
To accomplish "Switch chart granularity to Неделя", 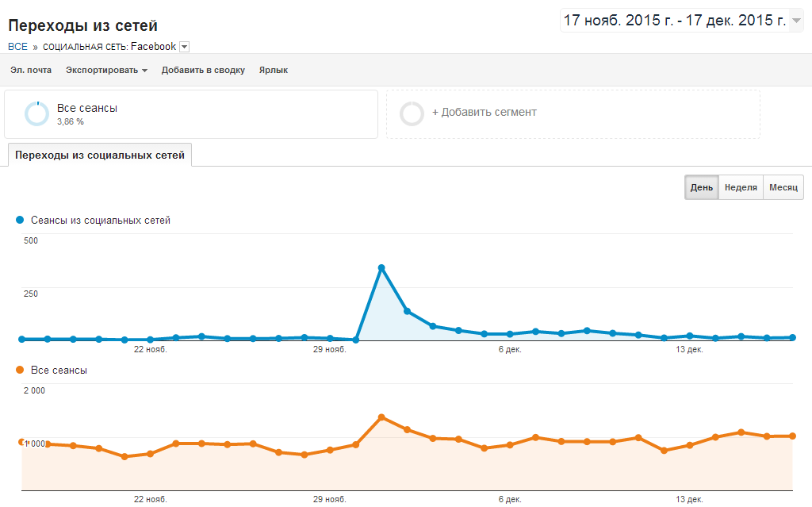I will click(741, 188).
